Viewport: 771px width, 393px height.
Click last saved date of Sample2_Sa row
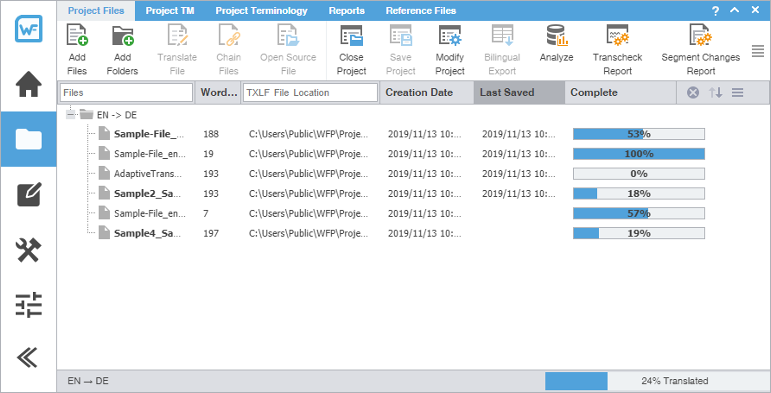tap(519, 194)
